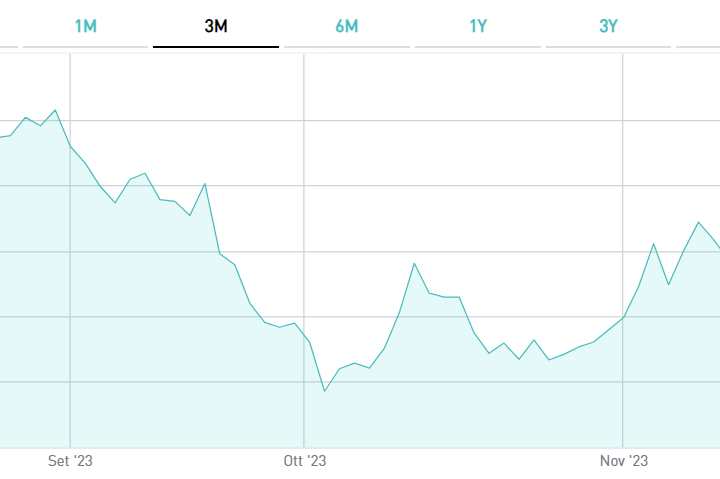Click the highest November peak on the line
This screenshot has width=720, height=479.
698,222
